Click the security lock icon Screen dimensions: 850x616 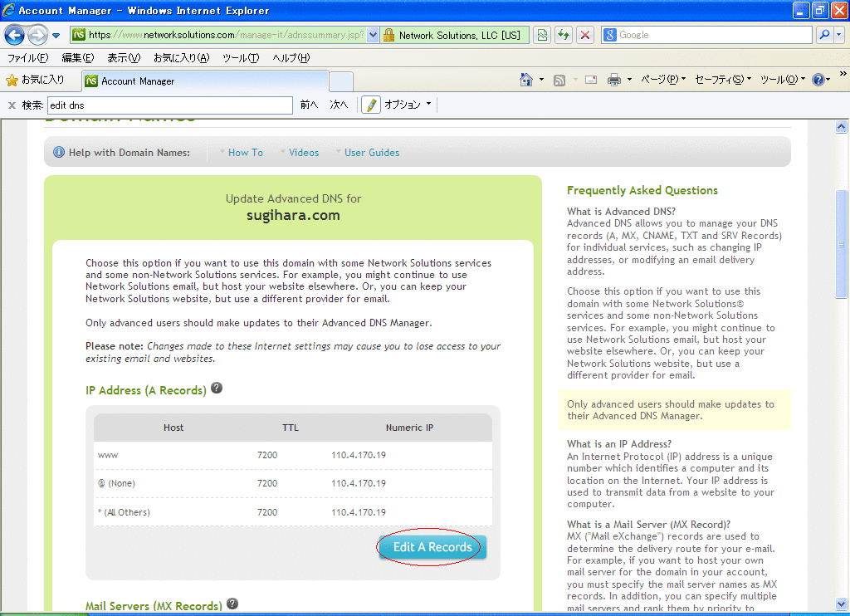click(388, 35)
